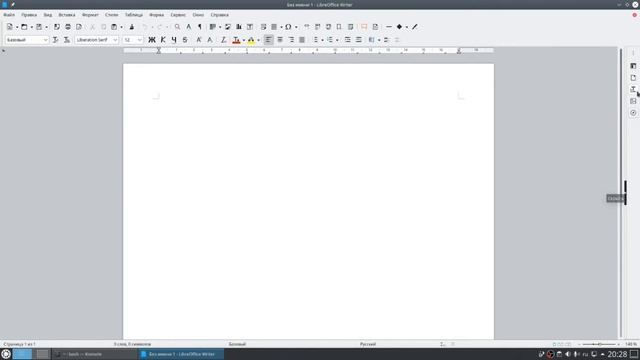The height and width of the screenshot is (360, 640).
Task: Clear direct formatting icon
Action: (223, 40)
